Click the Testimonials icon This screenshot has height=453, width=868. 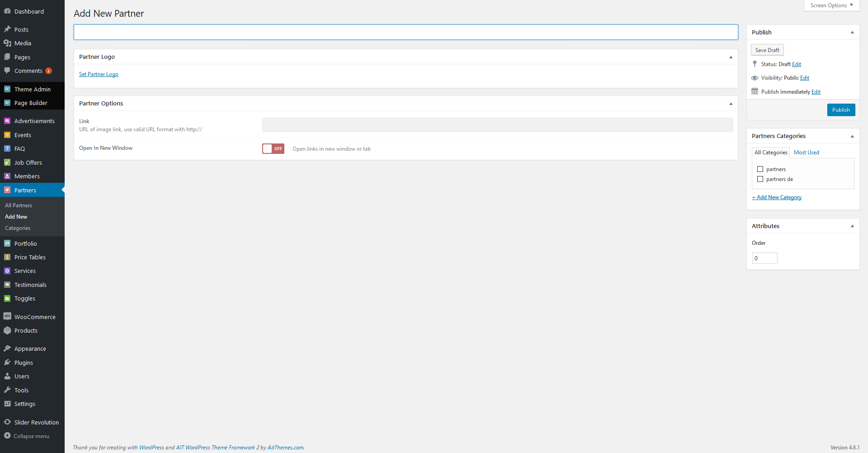[7, 285]
